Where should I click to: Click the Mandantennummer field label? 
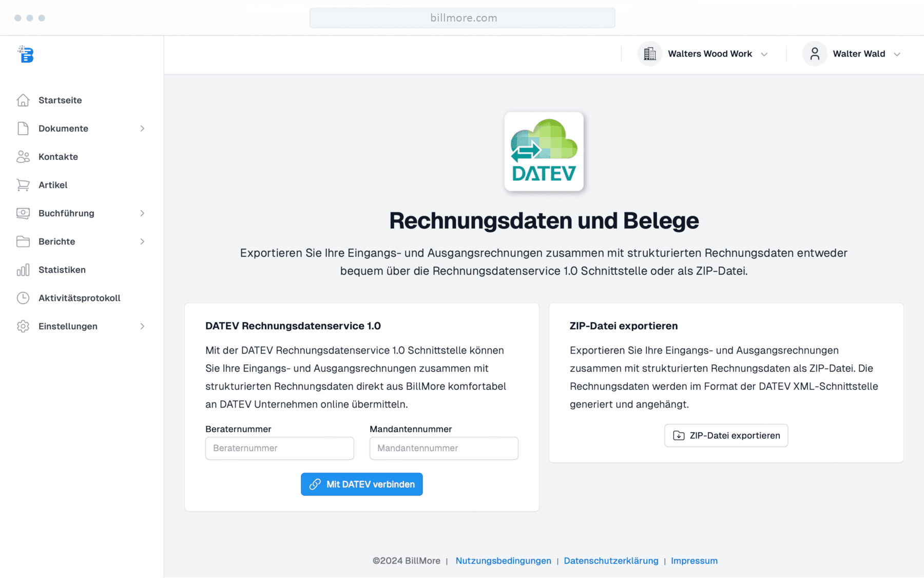tap(411, 429)
